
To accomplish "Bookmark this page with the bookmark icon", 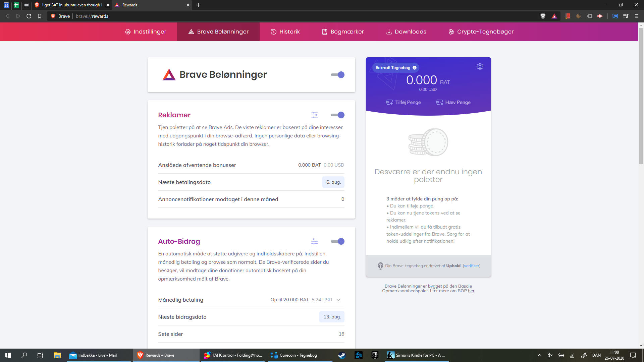I will (40, 16).
